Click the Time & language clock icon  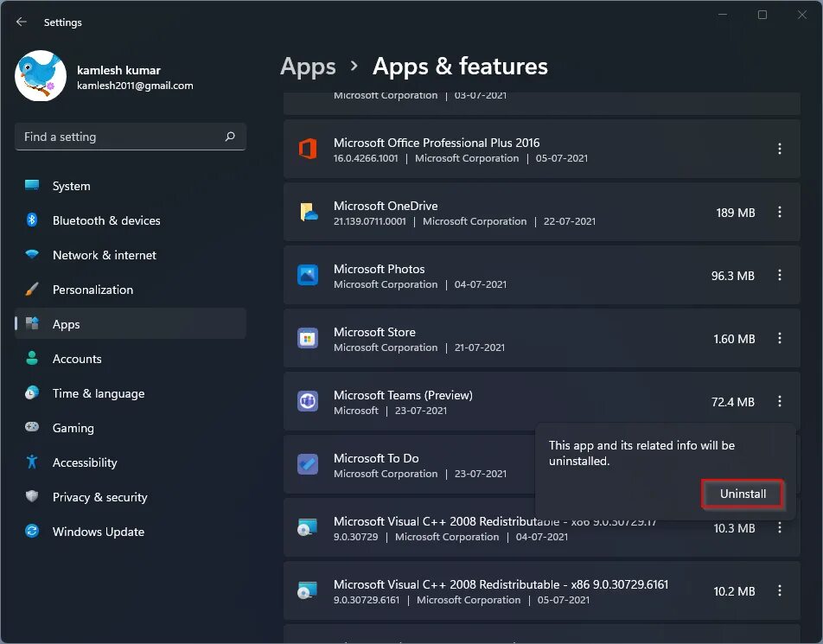32,392
